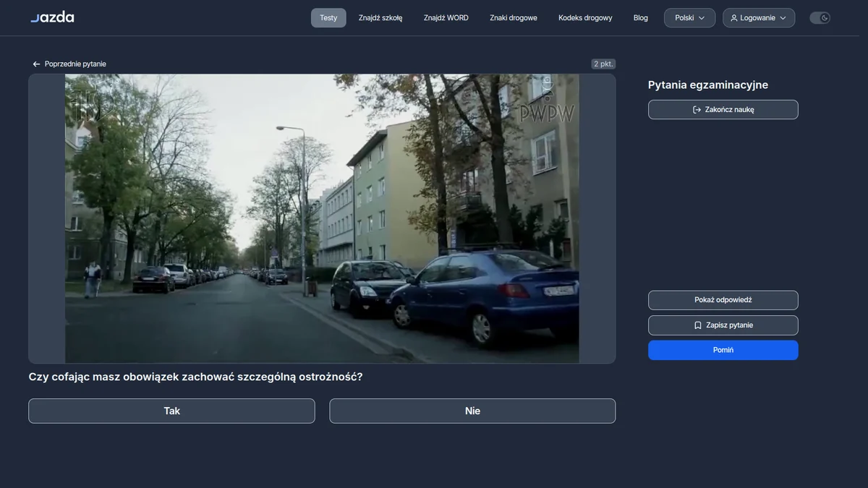Click the Jazda logo
The height and width of the screenshot is (488, 868).
pos(52,17)
